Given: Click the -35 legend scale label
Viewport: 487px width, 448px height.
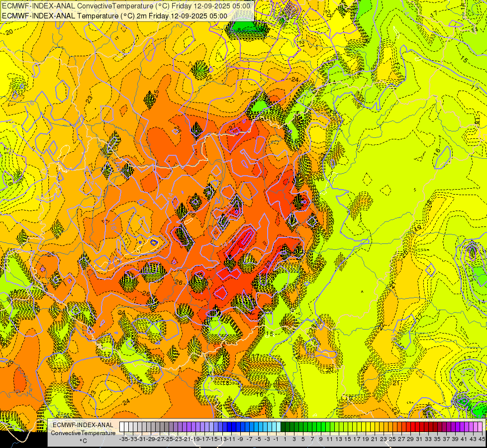Looking at the screenshot, I should click(x=124, y=439).
